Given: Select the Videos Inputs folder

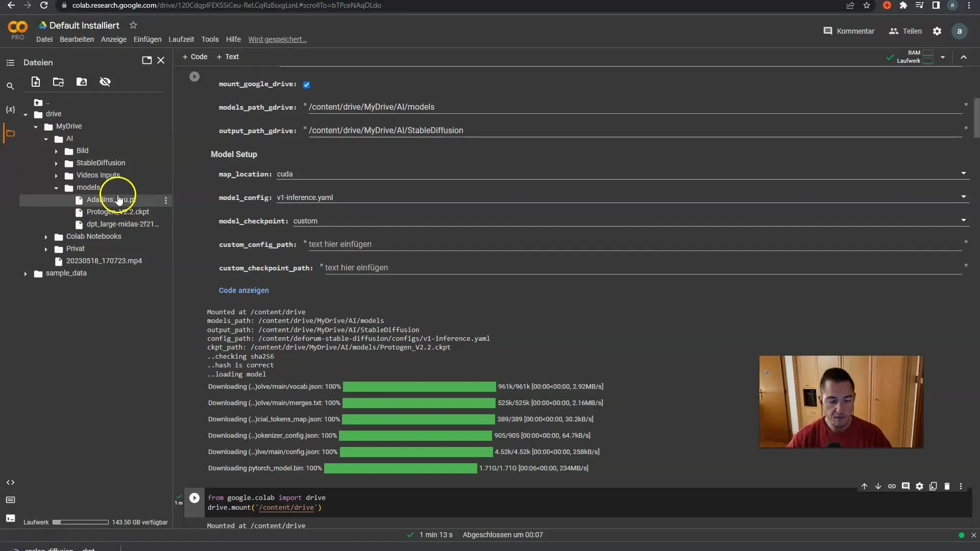Looking at the screenshot, I should point(97,175).
